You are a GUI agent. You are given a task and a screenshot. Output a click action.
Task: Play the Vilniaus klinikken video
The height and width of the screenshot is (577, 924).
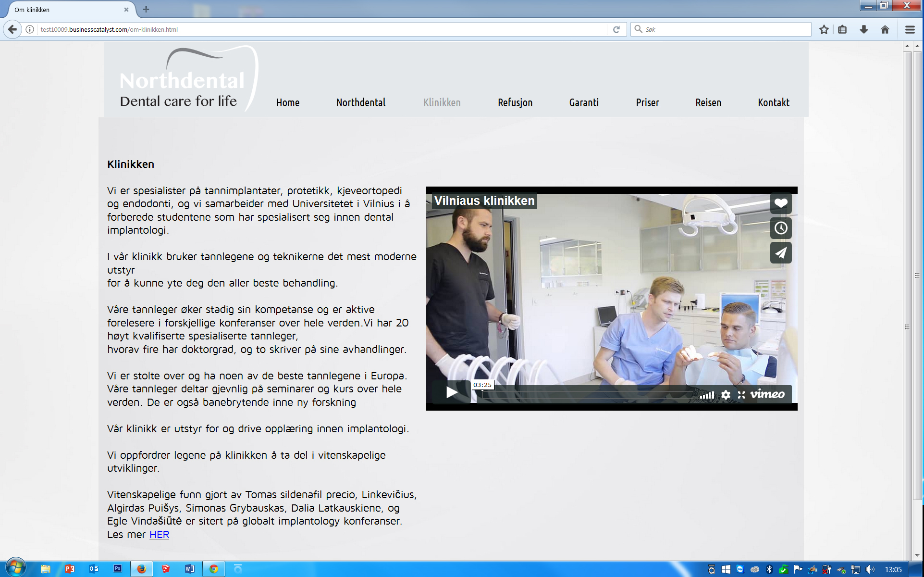coord(451,392)
